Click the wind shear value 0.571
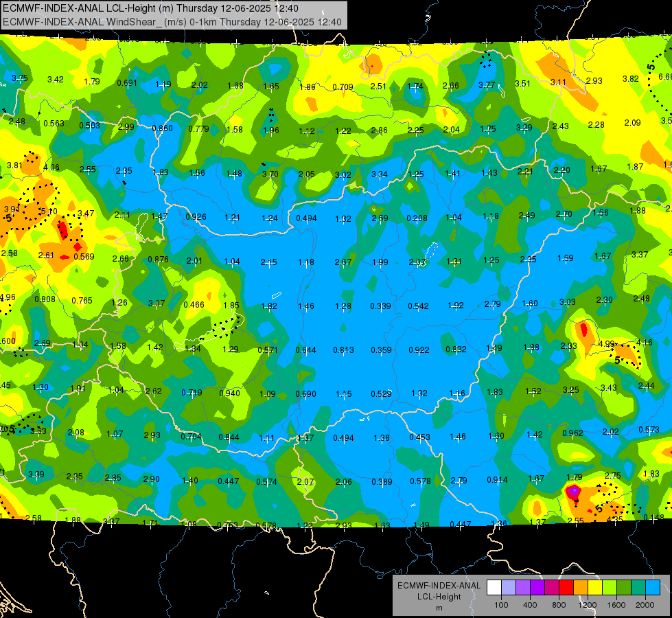The image size is (672, 618). point(268,350)
